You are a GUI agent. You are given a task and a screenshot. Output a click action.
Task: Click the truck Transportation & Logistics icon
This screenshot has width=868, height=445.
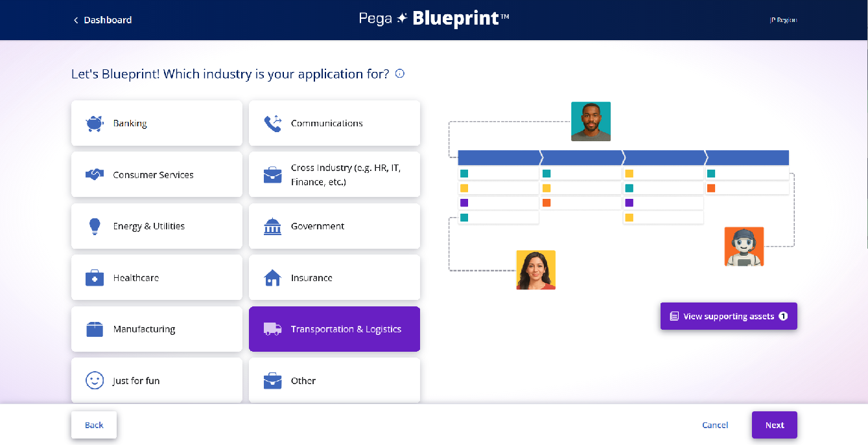tap(273, 329)
